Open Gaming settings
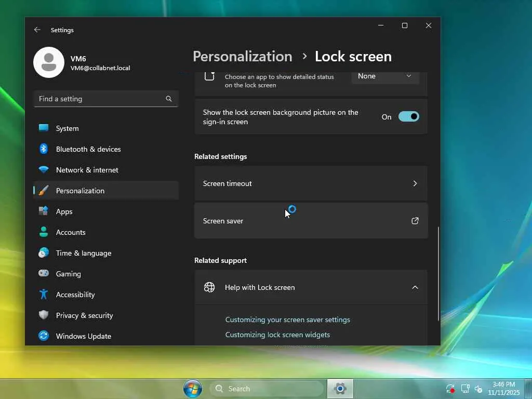Image resolution: width=532 pixels, height=399 pixels. tap(106, 274)
